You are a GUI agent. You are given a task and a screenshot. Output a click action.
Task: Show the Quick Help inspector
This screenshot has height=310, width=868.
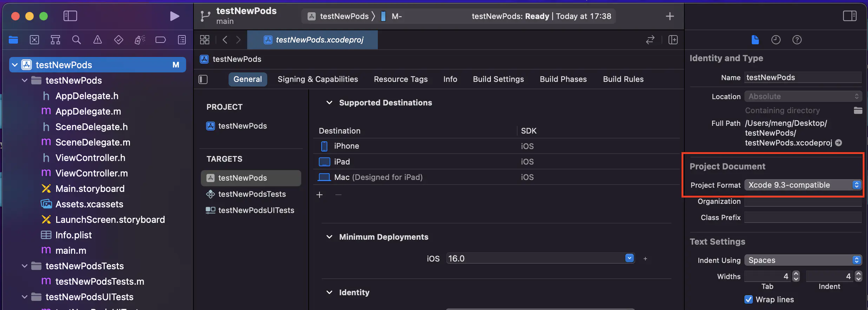tap(797, 40)
